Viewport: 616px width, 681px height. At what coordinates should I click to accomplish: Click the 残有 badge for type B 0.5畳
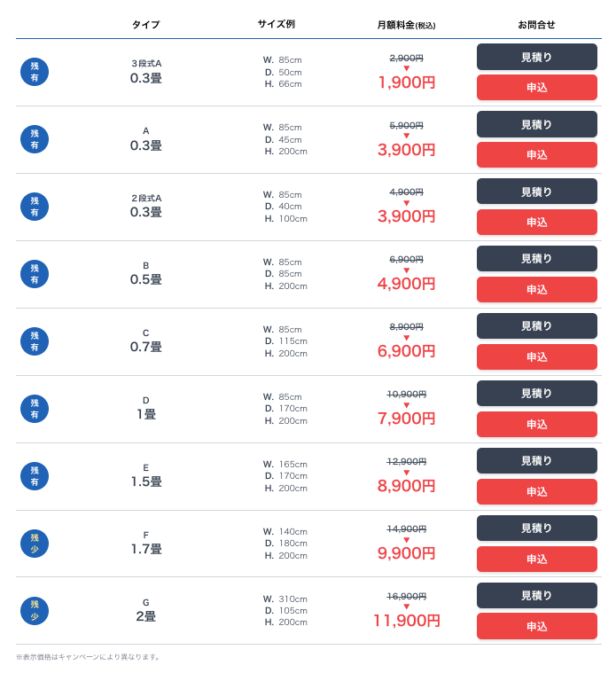point(35,274)
